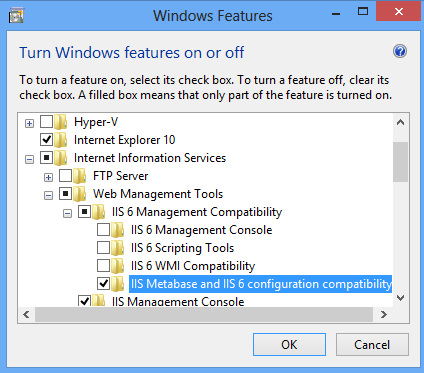Check the IIS 6 Management Console box
The image size is (424, 373).
(103, 230)
